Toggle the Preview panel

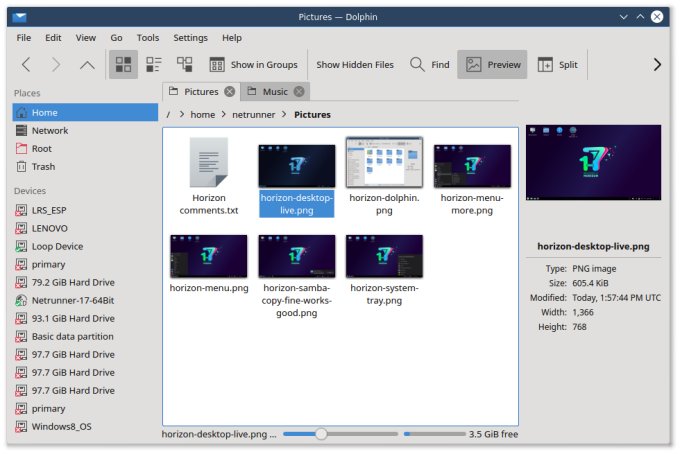tap(493, 64)
